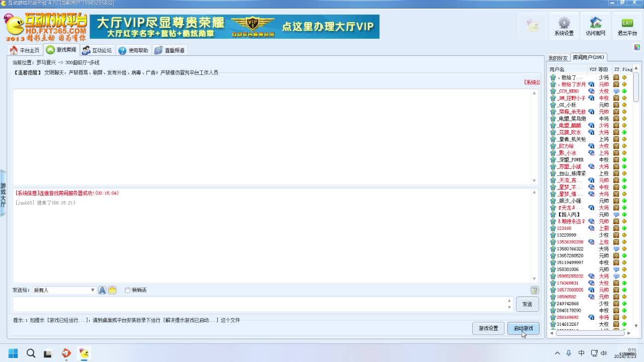Viewport: 644px width, 362px height.
Task: Open the 使用帮助 tab
Action: pos(133,50)
